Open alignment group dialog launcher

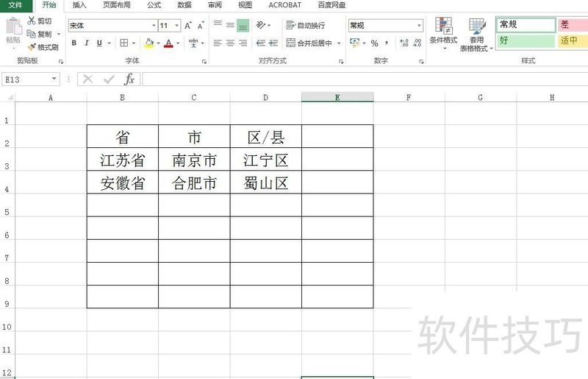tap(341, 62)
